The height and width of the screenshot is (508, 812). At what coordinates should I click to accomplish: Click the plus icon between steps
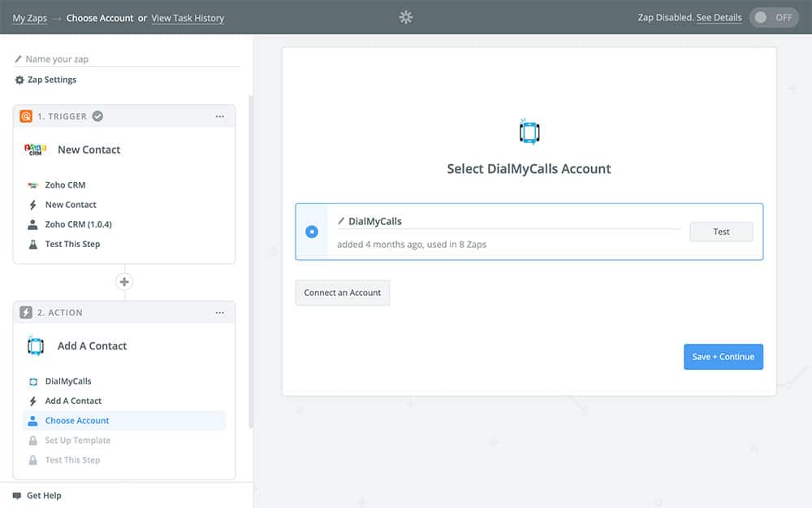(124, 281)
